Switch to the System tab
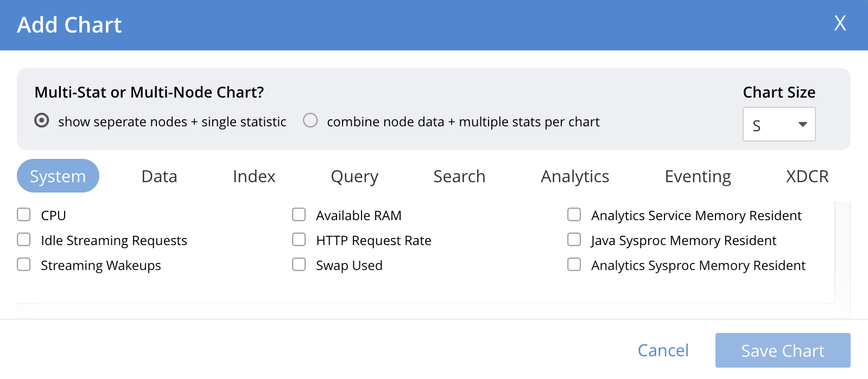868x379 pixels. coord(58,176)
